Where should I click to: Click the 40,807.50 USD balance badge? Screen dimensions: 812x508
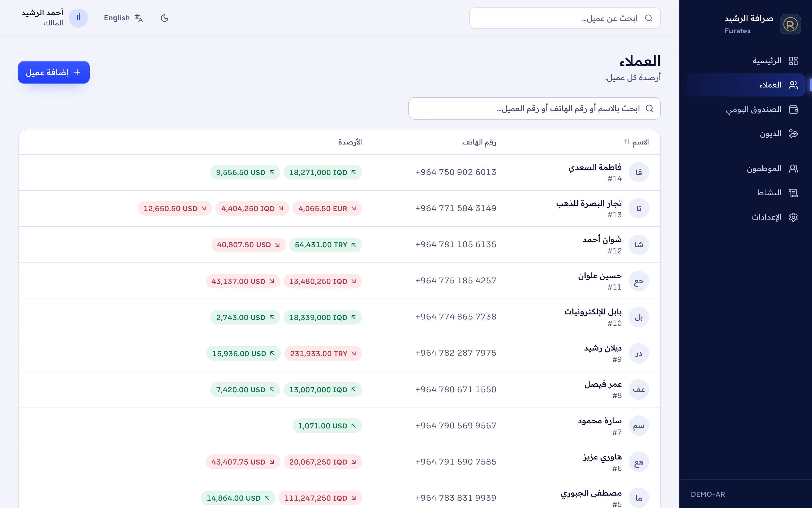pyautogui.click(x=249, y=245)
